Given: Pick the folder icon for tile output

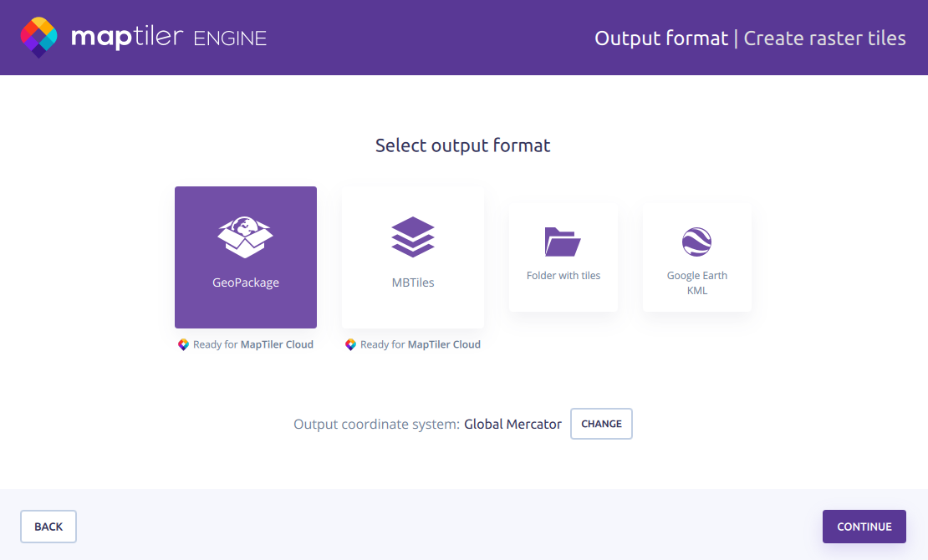Looking at the screenshot, I should coord(563,242).
